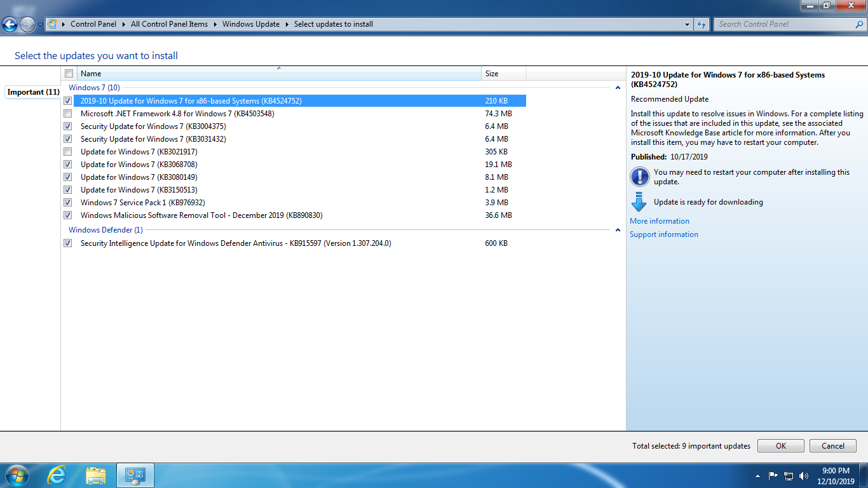
Task: Click the Published 10/17/2019 text
Action: [x=669, y=157]
